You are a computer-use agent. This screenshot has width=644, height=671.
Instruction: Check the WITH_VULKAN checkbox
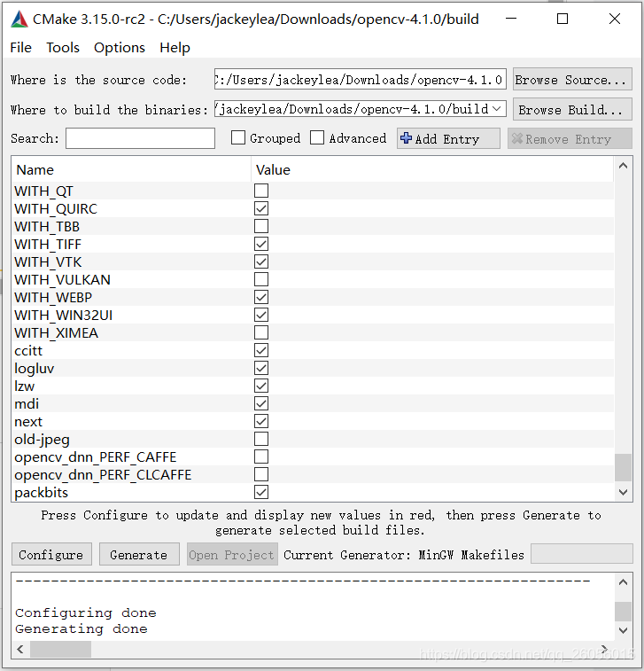pos(261,279)
